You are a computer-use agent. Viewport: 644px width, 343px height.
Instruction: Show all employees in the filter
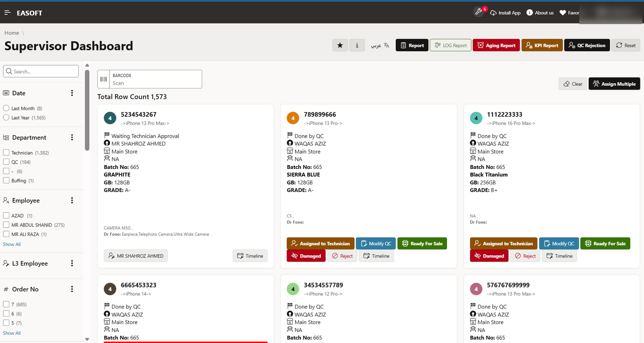(x=12, y=244)
